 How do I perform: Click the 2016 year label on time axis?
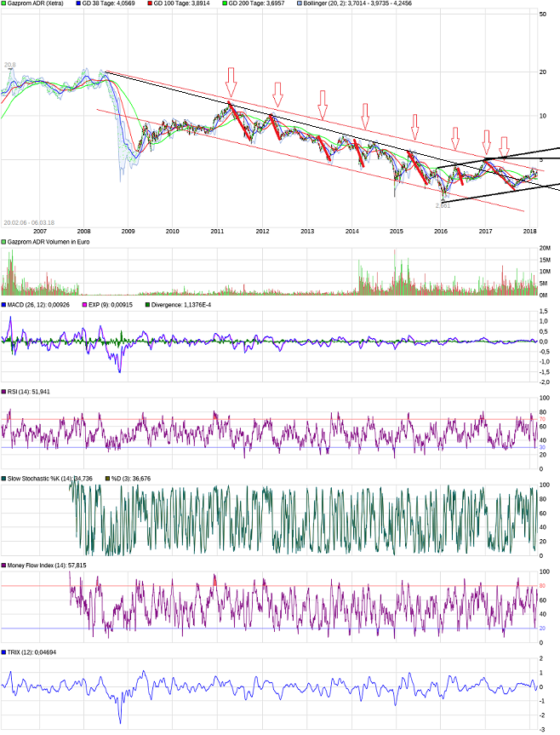coord(441,231)
